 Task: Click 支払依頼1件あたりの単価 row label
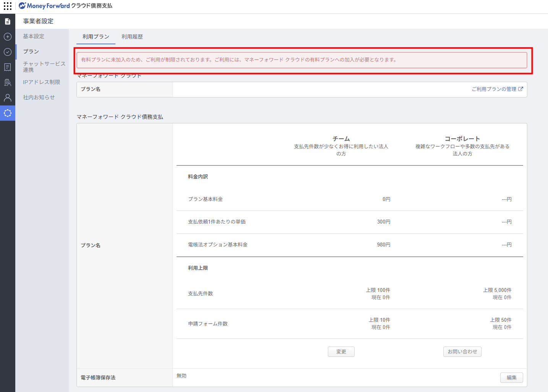(217, 222)
